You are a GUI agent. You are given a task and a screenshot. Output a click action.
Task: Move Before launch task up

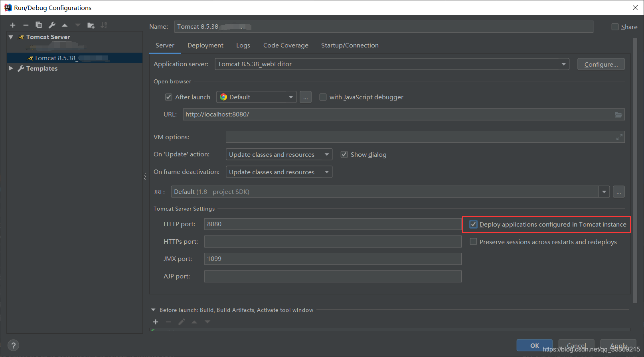(194, 322)
